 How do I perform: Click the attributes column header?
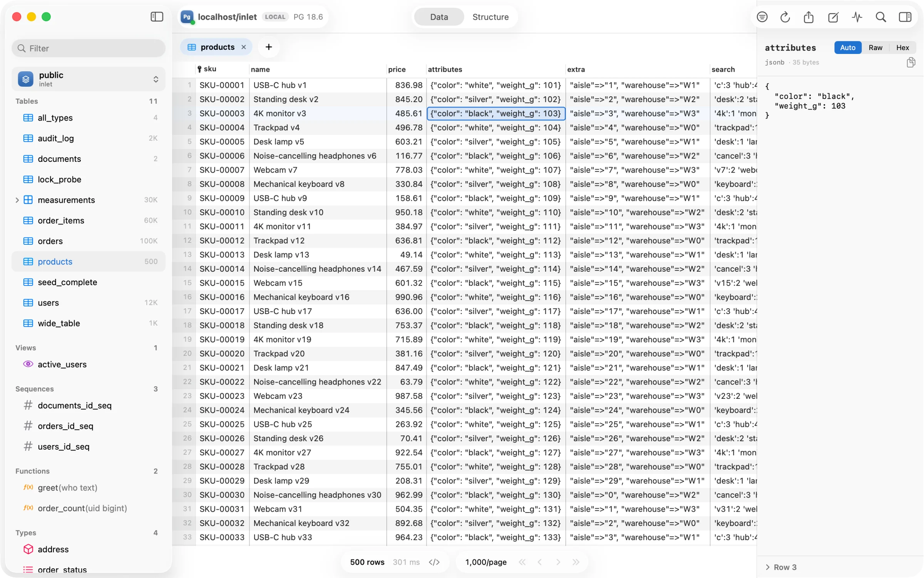click(496, 69)
